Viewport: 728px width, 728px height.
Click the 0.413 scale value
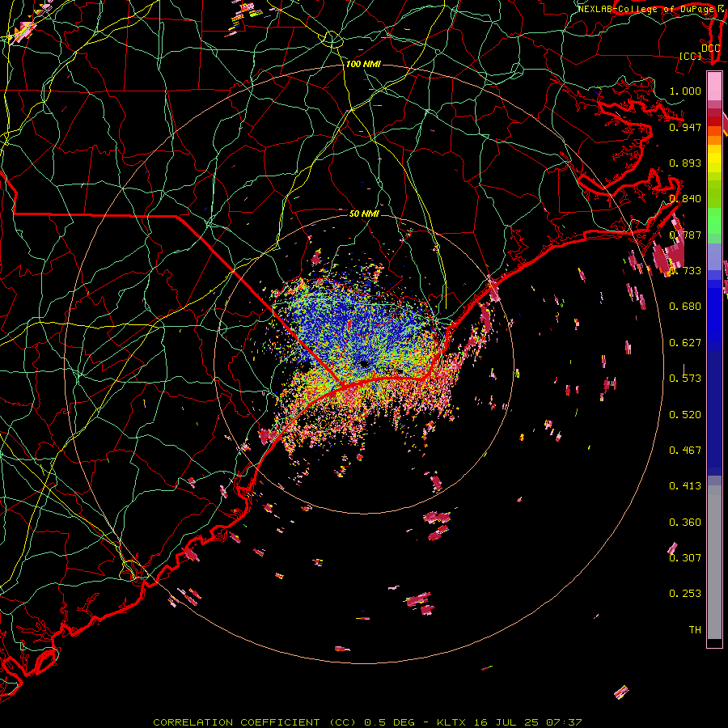click(x=685, y=486)
